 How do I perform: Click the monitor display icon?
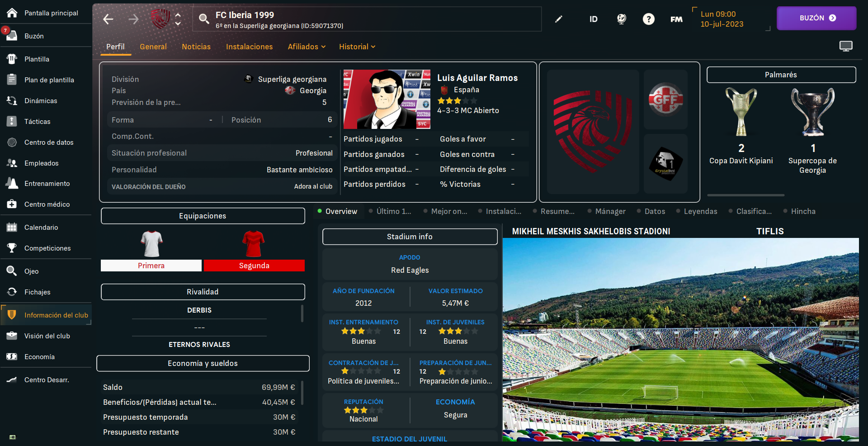coord(845,46)
